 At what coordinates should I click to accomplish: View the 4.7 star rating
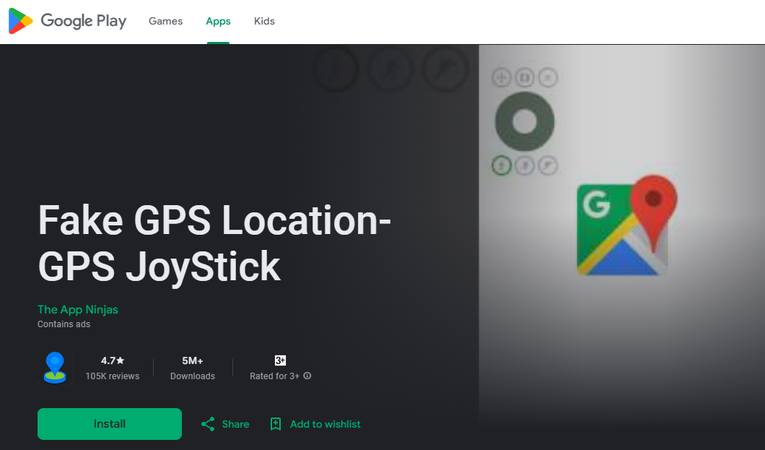pyautogui.click(x=112, y=361)
